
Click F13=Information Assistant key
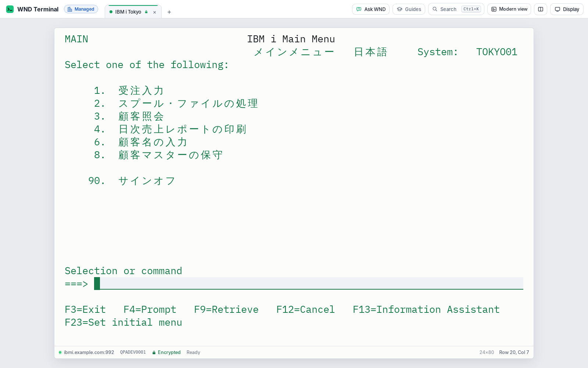click(x=426, y=309)
